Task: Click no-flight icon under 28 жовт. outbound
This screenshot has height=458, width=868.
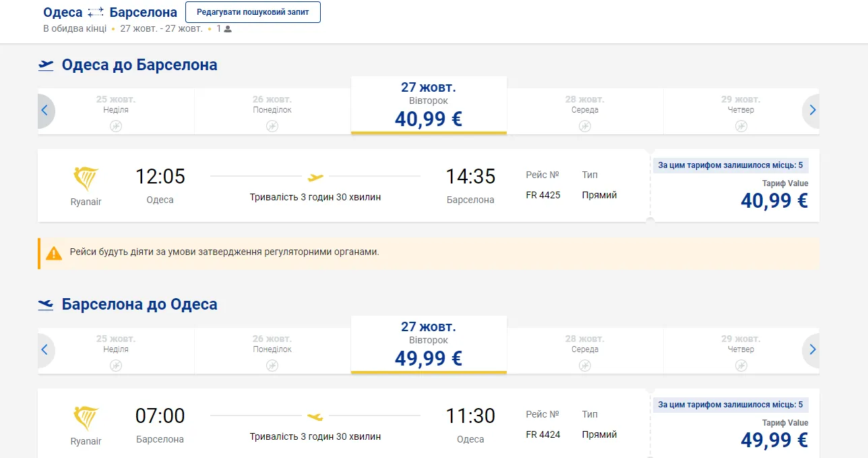Action: pyautogui.click(x=585, y=126)
